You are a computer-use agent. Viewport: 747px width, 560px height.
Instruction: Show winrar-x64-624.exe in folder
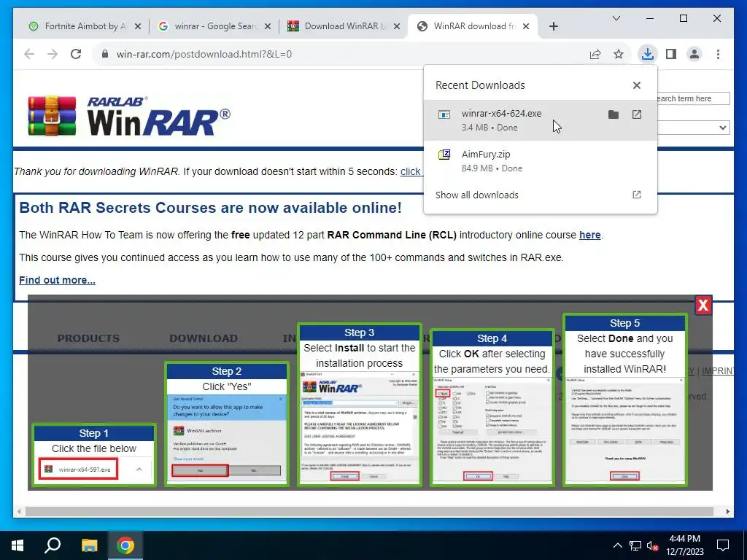click(x=613, y=114)
